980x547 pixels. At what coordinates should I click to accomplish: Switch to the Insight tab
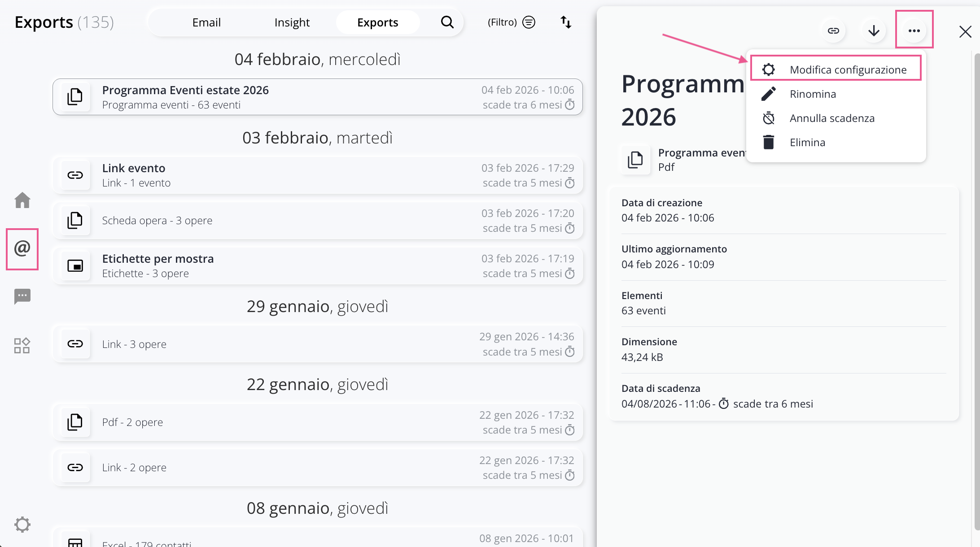[292, 22]
